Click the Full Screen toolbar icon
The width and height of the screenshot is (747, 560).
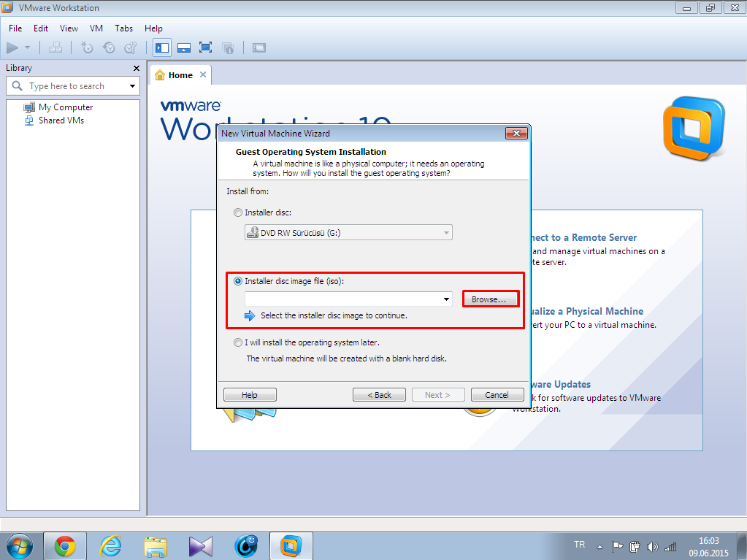pos(206,47)
